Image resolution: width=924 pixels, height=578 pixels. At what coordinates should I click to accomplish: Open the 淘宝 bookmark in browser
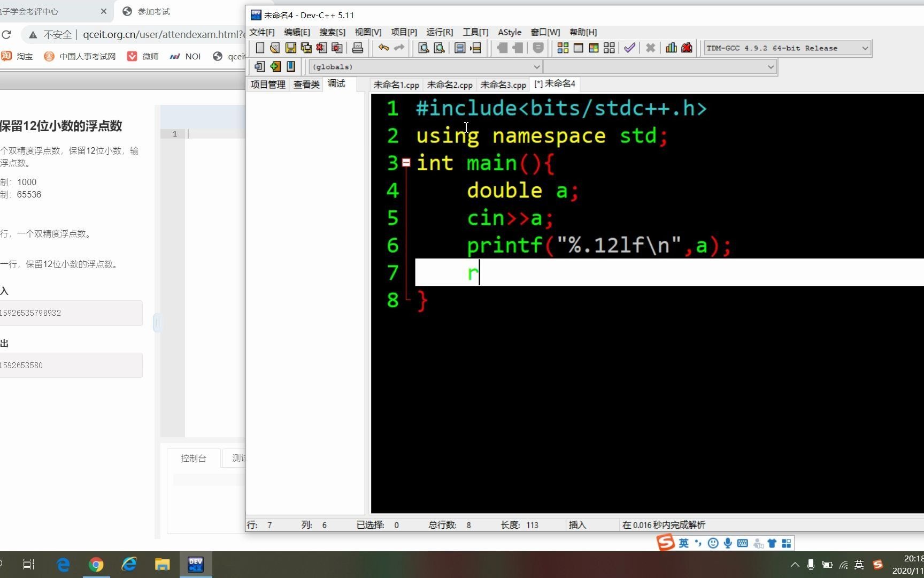point(18,56)
